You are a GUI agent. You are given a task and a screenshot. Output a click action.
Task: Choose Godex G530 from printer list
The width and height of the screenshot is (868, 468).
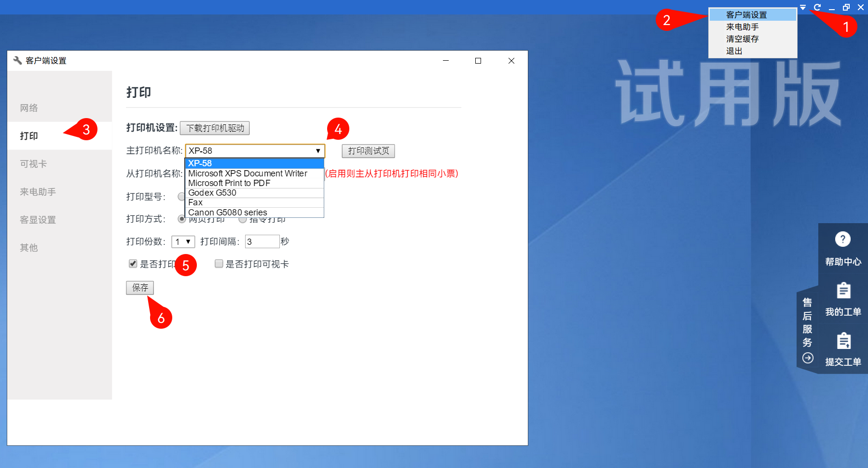click(254, 193)
